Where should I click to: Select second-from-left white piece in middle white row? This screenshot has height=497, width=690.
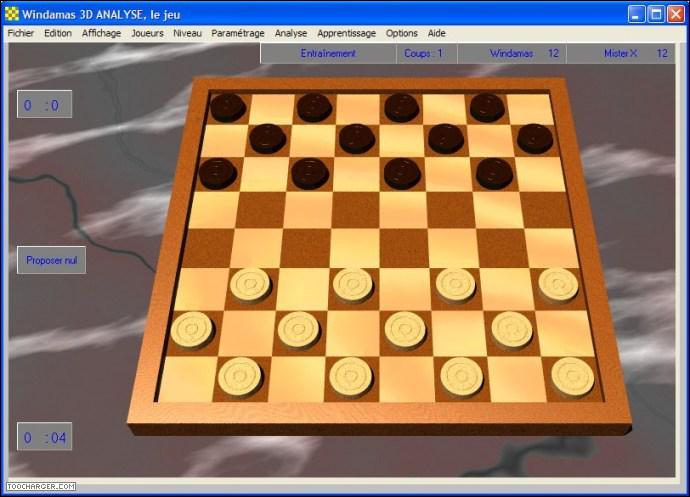coord(298,331)
